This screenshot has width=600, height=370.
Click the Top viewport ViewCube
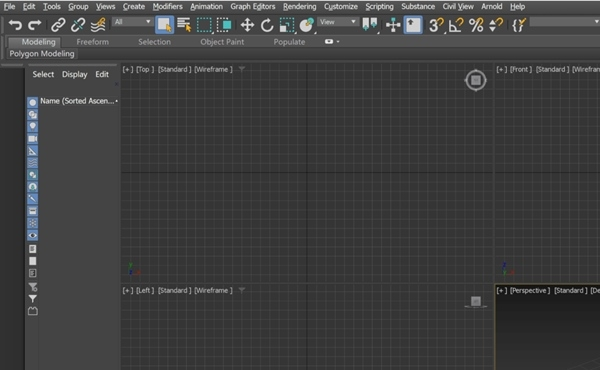pos(476,80)
